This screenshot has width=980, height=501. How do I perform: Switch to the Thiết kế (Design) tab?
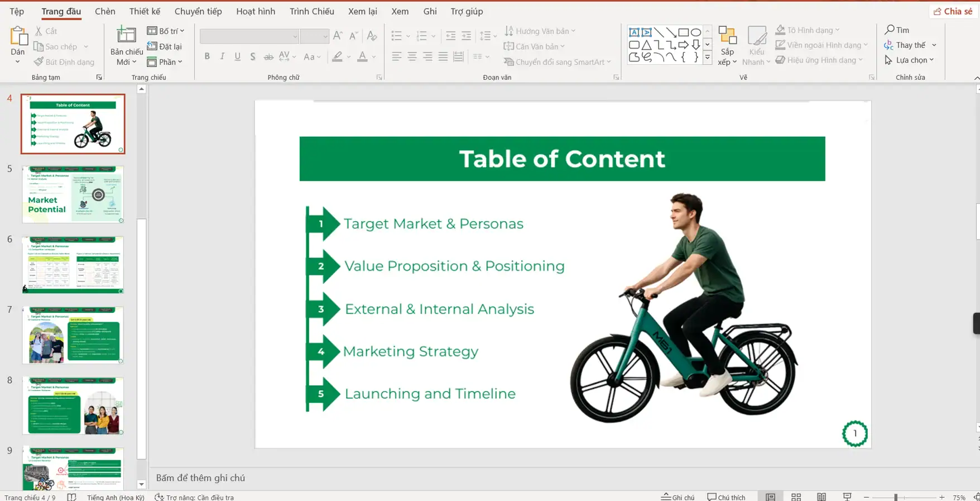145,11
